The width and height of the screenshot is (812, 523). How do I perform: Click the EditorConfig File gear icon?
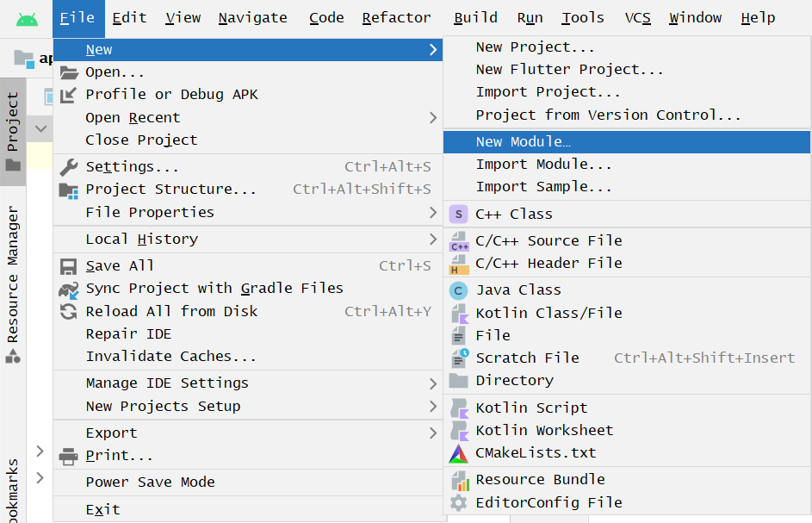[460, 502]
